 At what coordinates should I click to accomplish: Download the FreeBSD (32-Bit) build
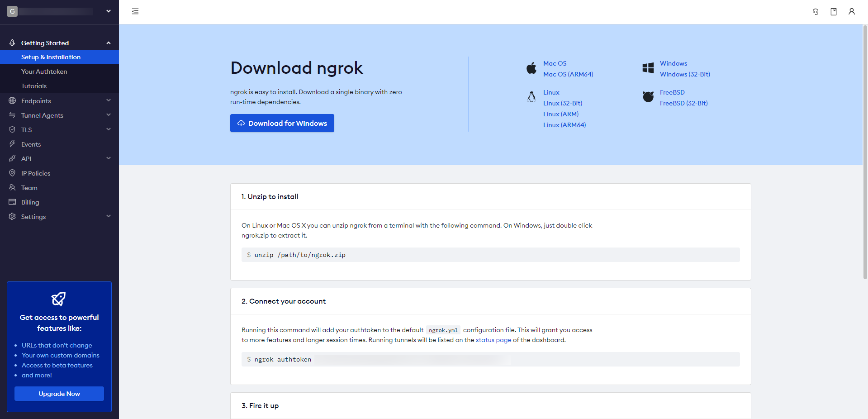(683, 103)
